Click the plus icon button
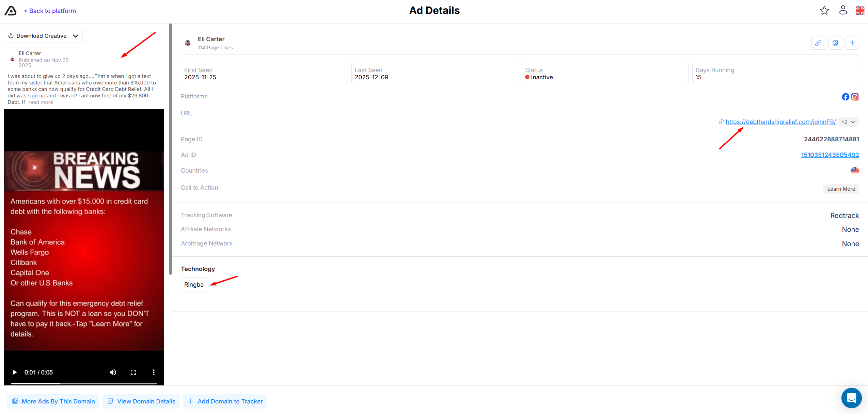This screenshot has height=414, width=868. tap(852, 43)
